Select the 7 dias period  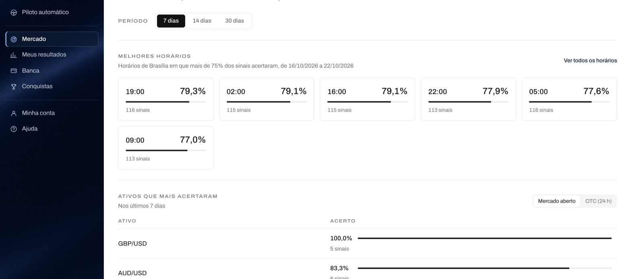171,21
